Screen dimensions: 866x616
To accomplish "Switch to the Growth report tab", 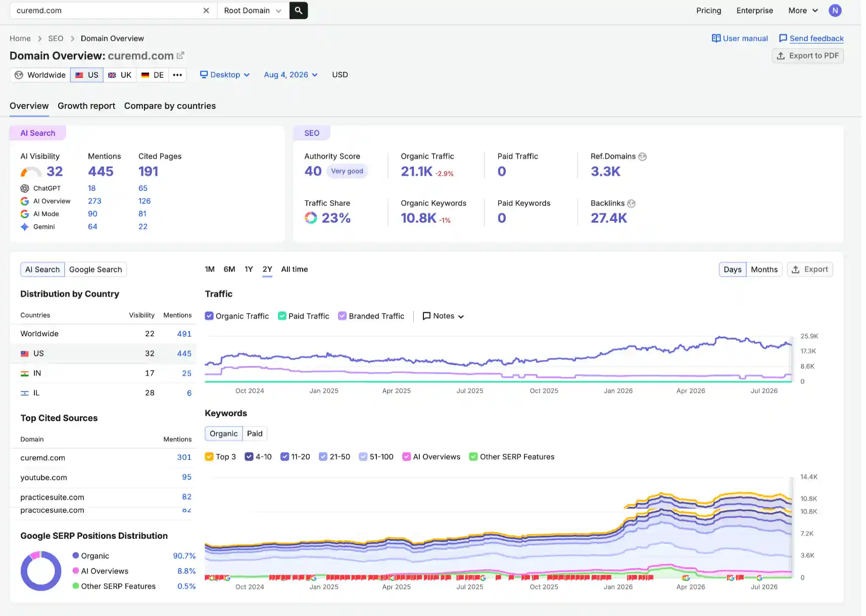I will click(x=86, y=106).
